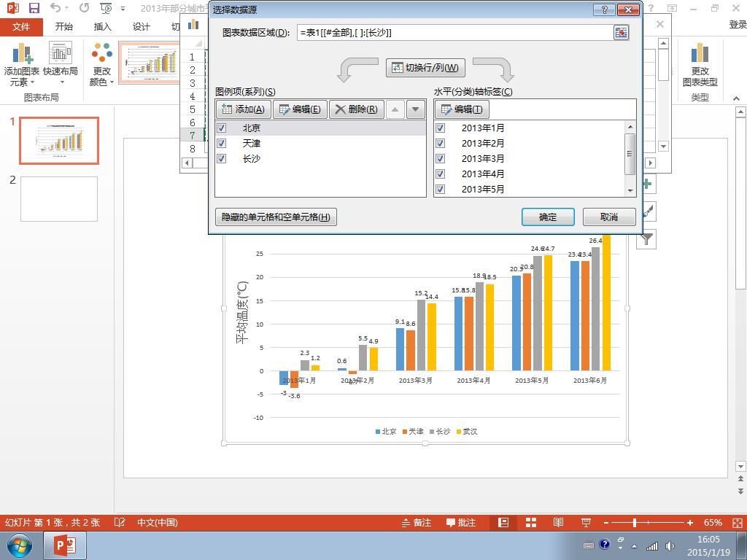Click Change Chart Type (更改图表类型) icon

700,64
